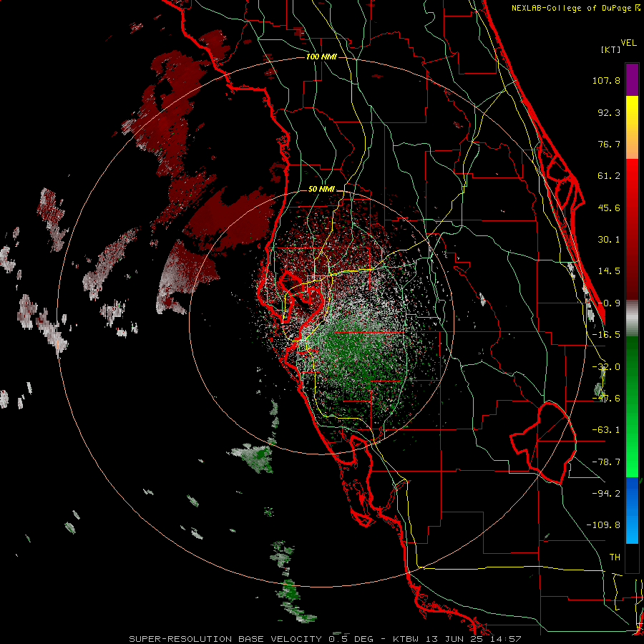Click the [KT] units label
The height and width of the screenshot is (644, 644).
tap(611, 49)
